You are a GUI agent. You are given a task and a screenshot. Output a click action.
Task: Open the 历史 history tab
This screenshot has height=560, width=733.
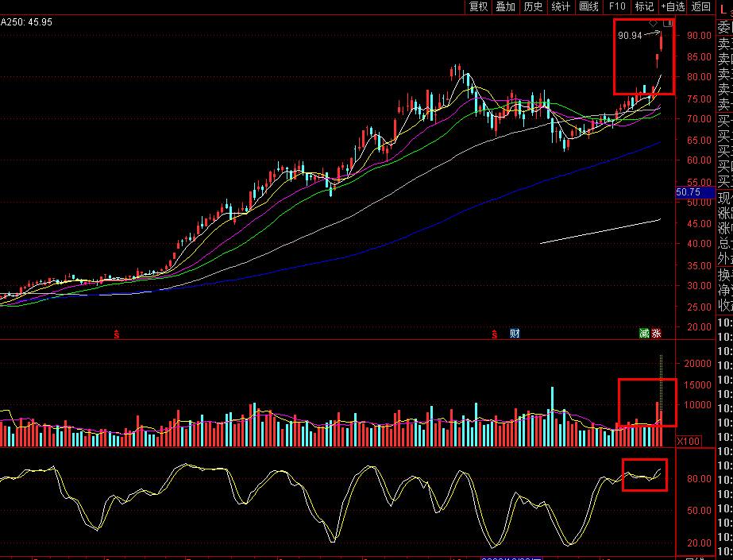[x=533, y=7]
